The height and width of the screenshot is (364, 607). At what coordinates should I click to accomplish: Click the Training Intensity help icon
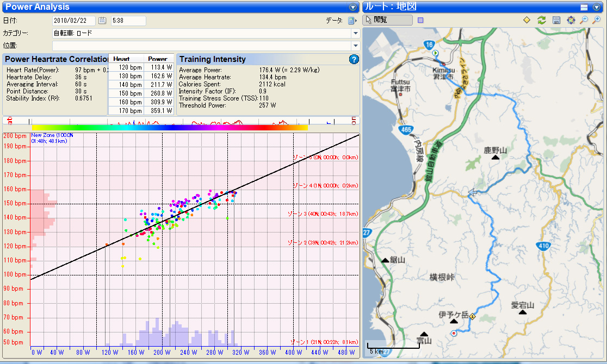(x=354, y=59)
